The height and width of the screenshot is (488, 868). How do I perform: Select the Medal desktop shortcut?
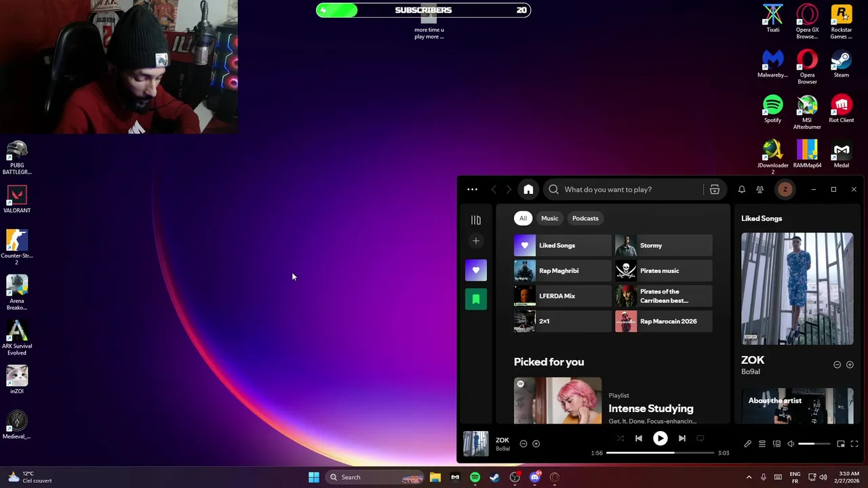(x=841, y=155)
